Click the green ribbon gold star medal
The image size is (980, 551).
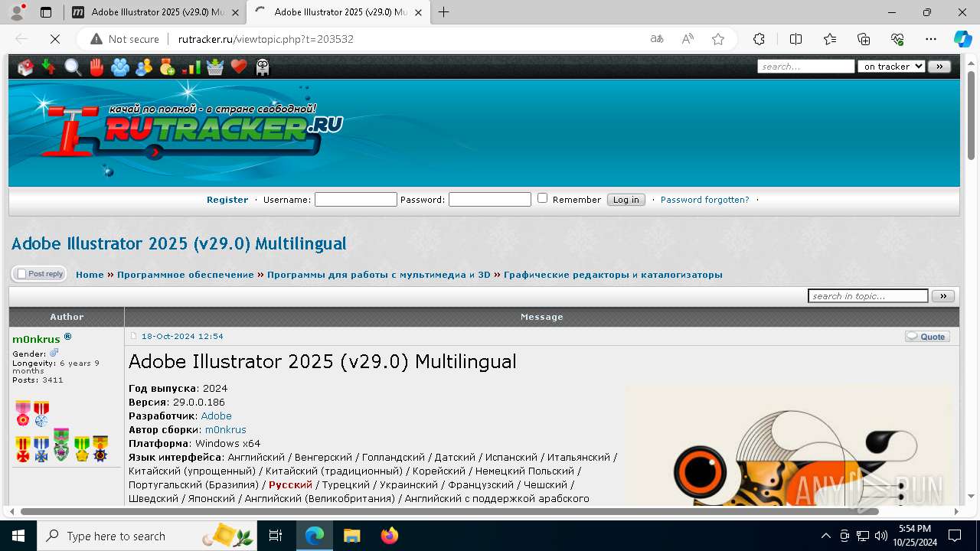pyautogui.click(x=82, y=449)
